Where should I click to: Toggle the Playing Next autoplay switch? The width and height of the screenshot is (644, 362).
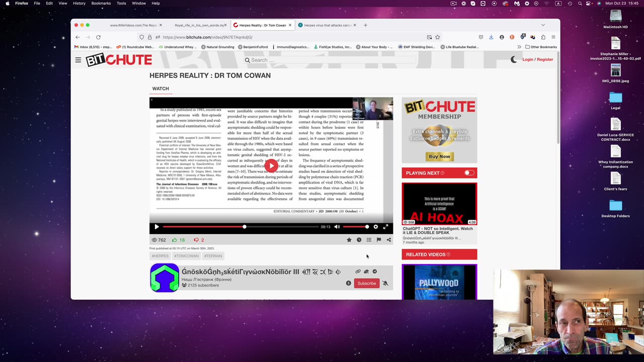pyautogui.click(x=469, y=173)
